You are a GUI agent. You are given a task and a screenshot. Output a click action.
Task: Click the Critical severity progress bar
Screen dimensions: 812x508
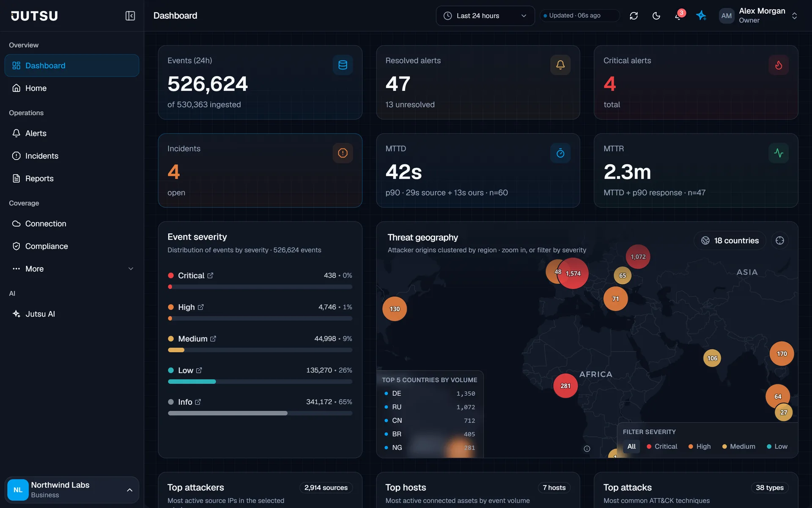(x=260, y=287)
